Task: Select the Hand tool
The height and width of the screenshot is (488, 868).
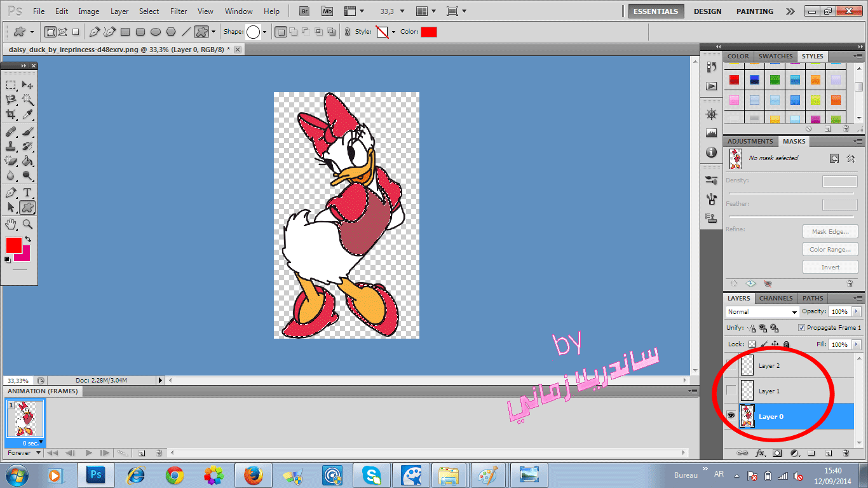Action: pyautogui.click(x=11, y=224)
